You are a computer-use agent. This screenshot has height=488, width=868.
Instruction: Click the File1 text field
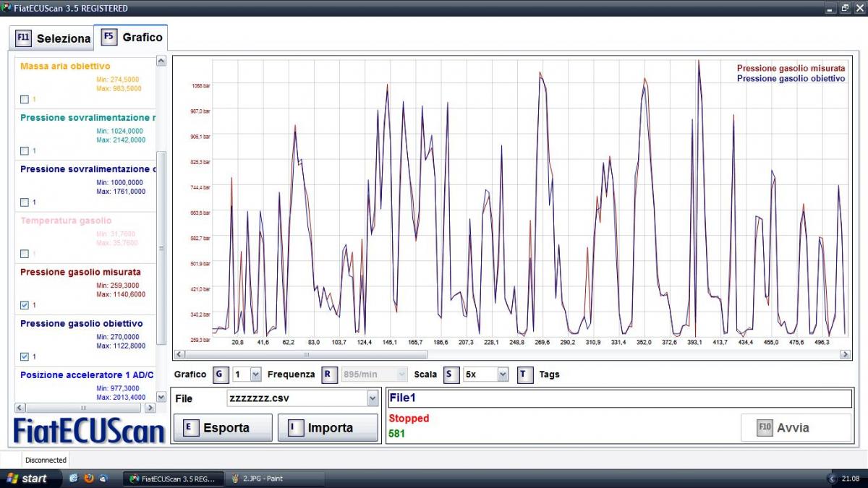[620, 398]
